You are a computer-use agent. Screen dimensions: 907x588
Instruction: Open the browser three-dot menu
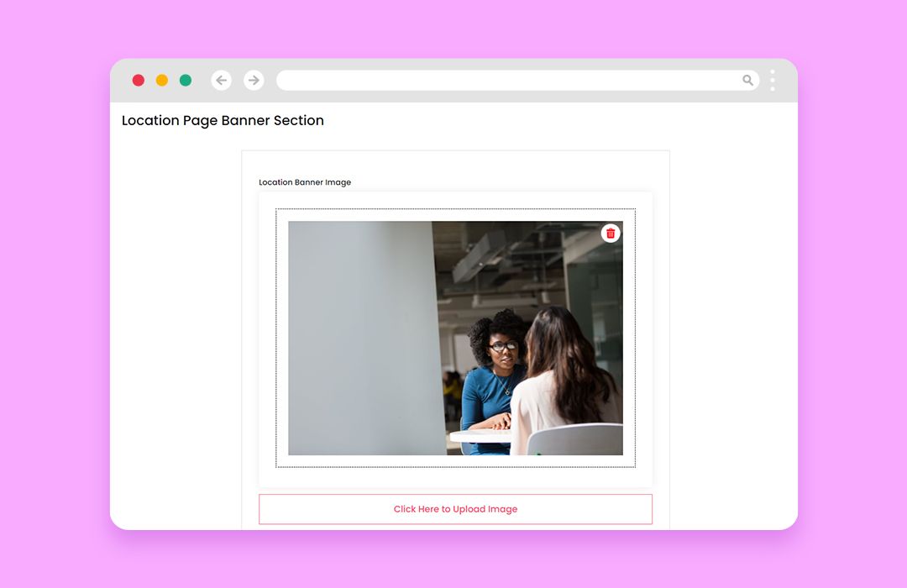pos(773,81)
